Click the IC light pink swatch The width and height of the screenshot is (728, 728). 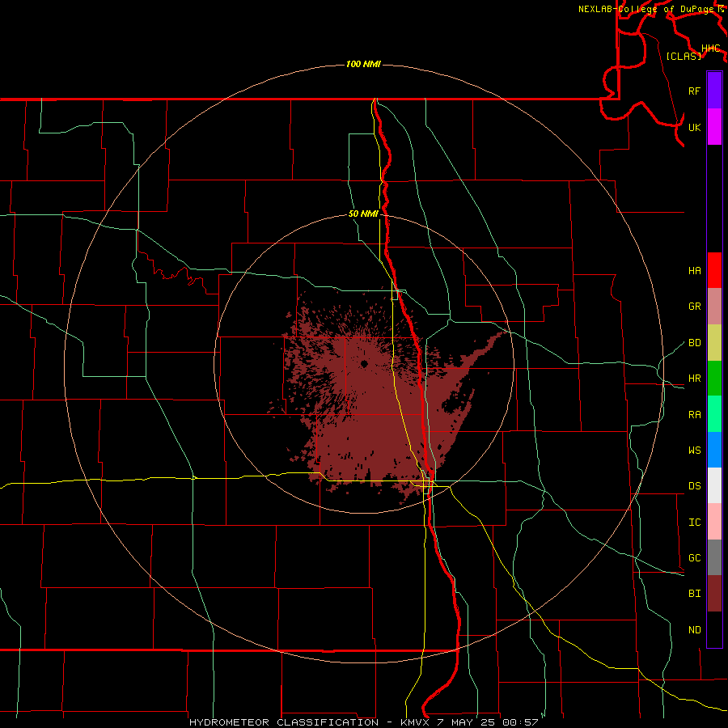(x=714, y=522)
